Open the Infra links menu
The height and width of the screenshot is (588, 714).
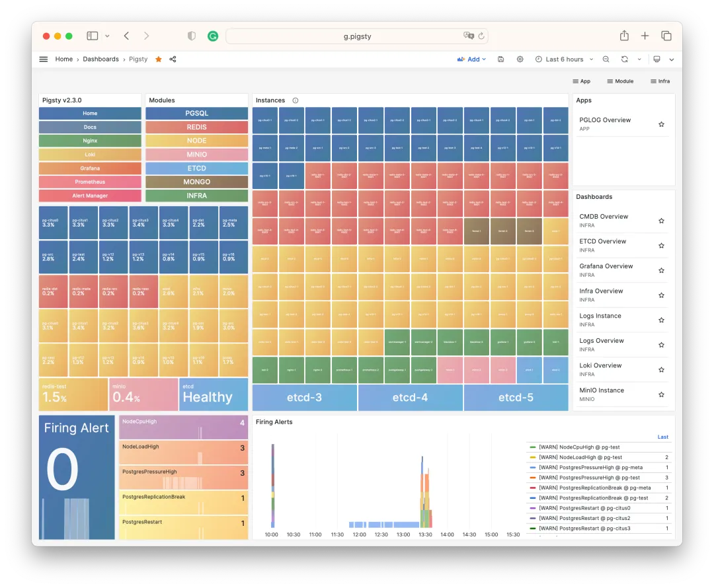(x=660, y=81)
